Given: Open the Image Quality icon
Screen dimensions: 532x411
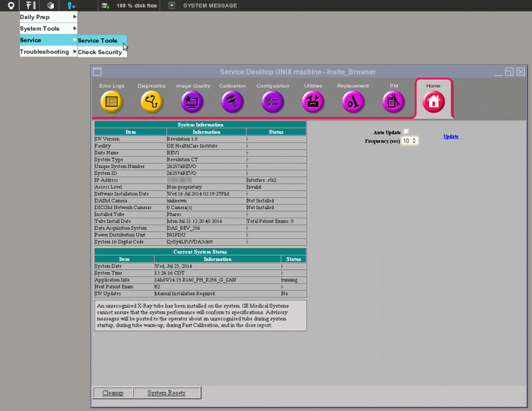Looking at the screenshot, I should 192,102.
